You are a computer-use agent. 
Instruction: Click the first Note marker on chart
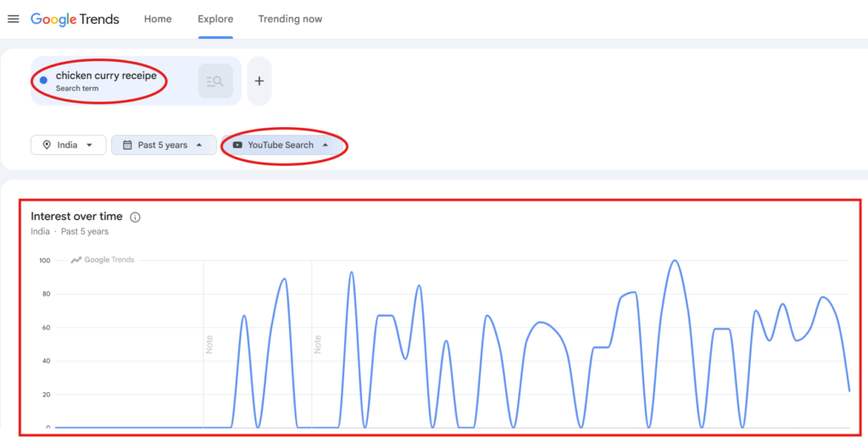coord(209,345)
